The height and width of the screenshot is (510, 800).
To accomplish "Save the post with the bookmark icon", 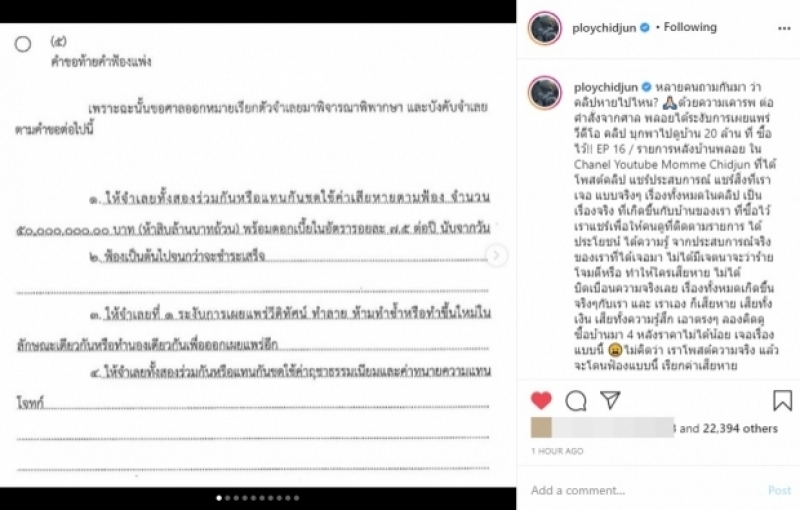I will coord(782,400).
